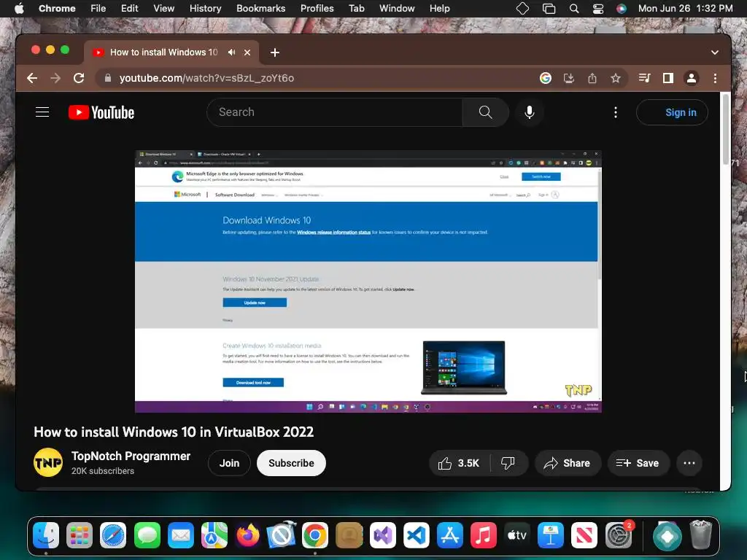The width and height of the screenshot is (747, 560).
Task: Open the Tab menu
Action: (x=356, y=9)
